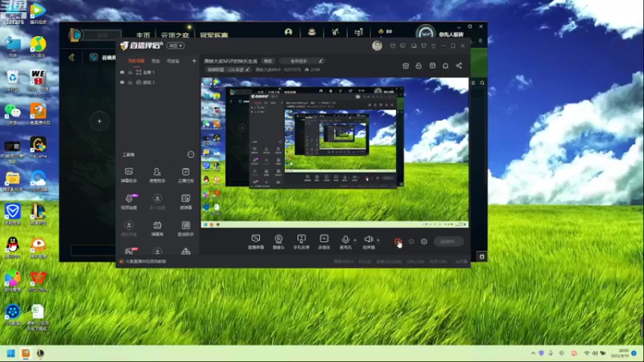
Task: Open the Recycle Bin desktop icon
Action: point(13,80)
